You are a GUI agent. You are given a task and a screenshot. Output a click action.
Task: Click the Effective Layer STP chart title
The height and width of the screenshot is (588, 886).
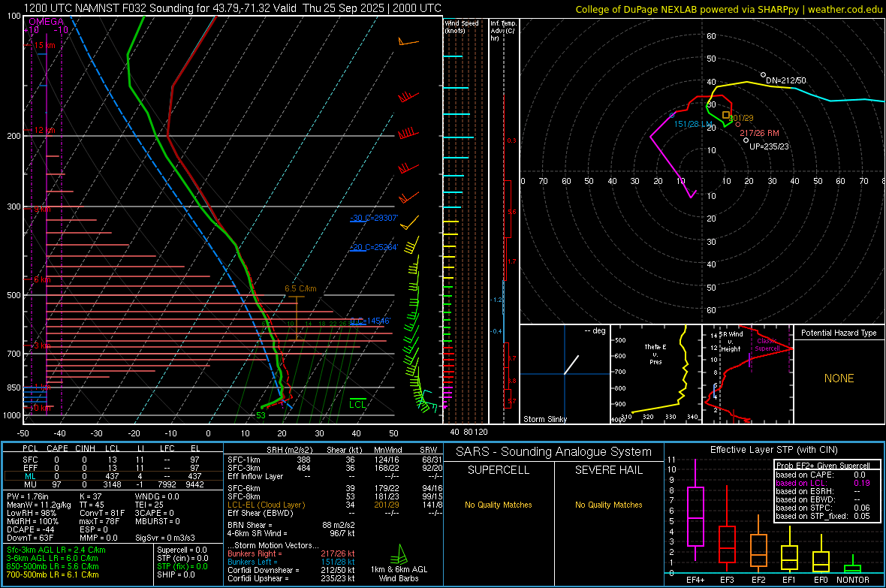click(773, 450)
